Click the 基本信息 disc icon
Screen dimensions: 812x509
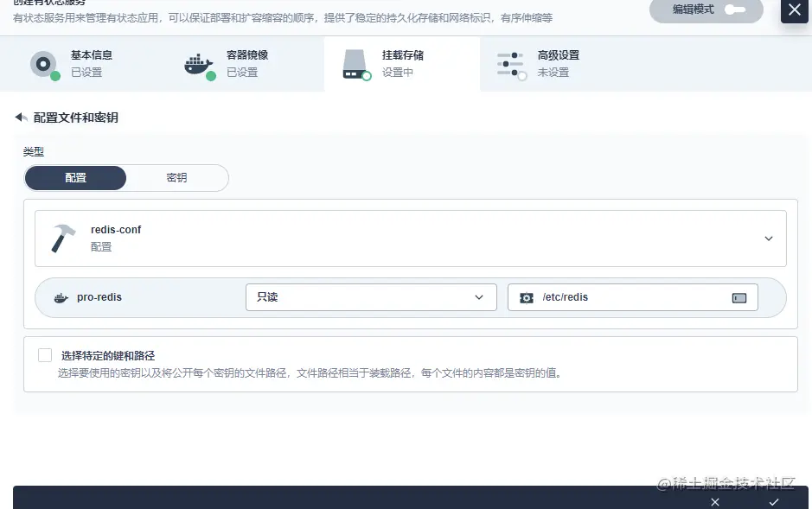[45, 65]
